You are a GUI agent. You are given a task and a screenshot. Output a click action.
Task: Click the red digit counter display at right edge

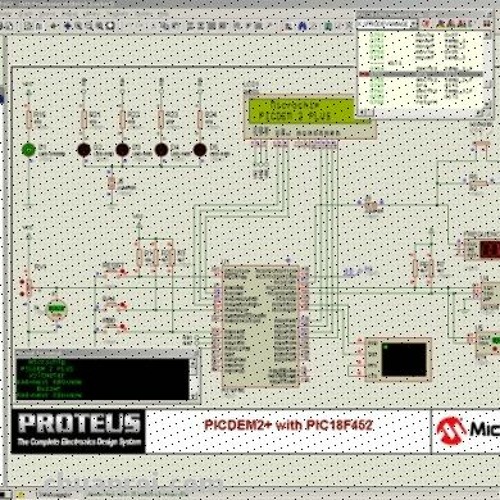(489, 249)
